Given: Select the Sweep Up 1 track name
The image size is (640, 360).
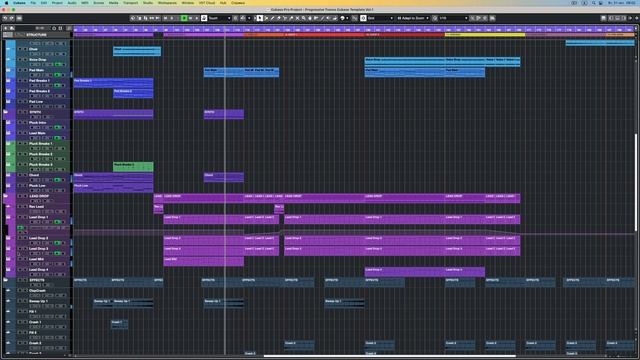Looking at the screenshot, I should (38, 301).
